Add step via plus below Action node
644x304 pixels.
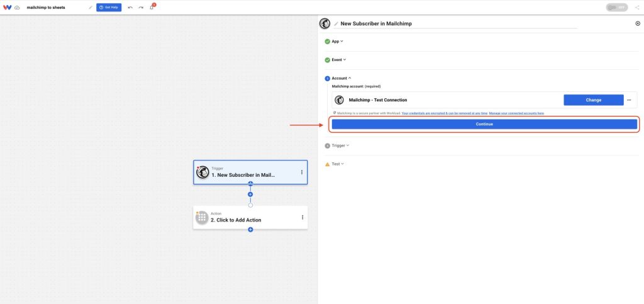250,230
